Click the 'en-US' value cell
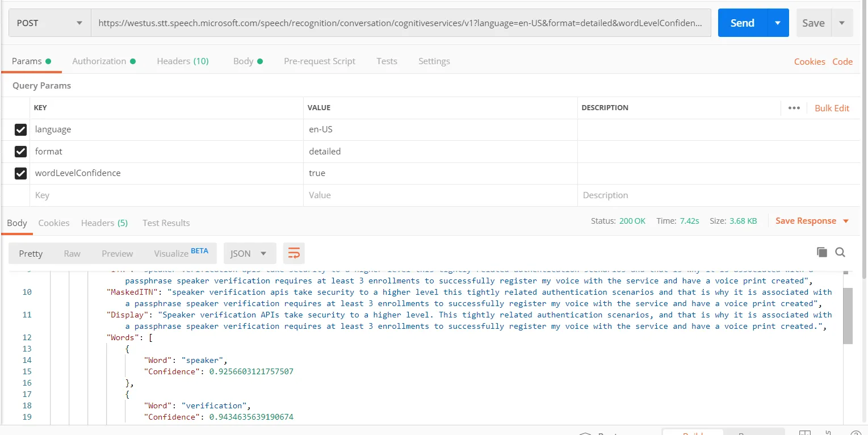Image resolution: width=868 pixels, height=435 pixels. click(x=441, y=129)
